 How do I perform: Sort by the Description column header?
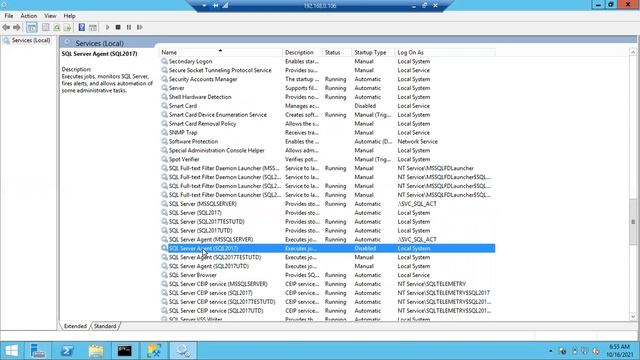click(302, 52)
